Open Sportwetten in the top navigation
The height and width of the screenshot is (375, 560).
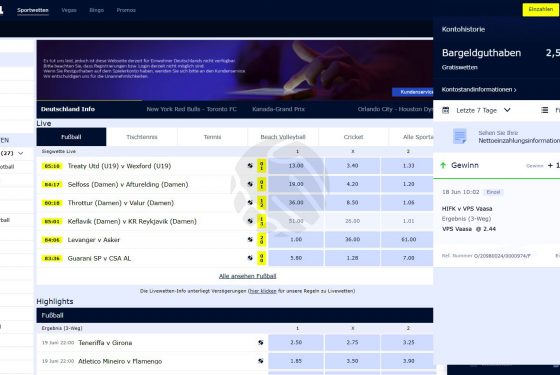pos(33,10)
